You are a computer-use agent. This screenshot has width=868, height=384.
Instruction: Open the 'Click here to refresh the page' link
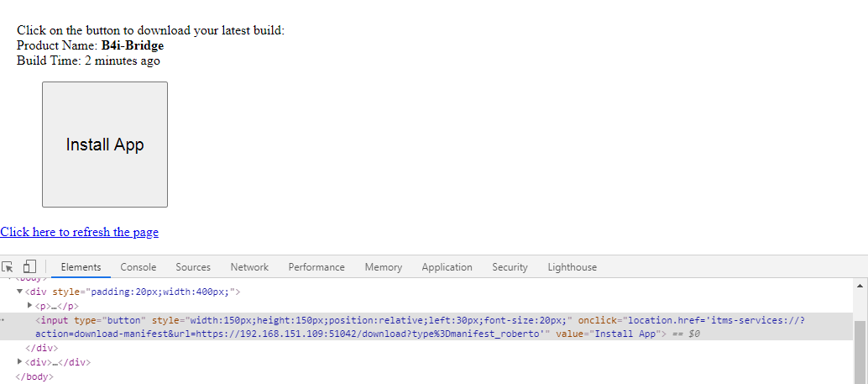79,232
